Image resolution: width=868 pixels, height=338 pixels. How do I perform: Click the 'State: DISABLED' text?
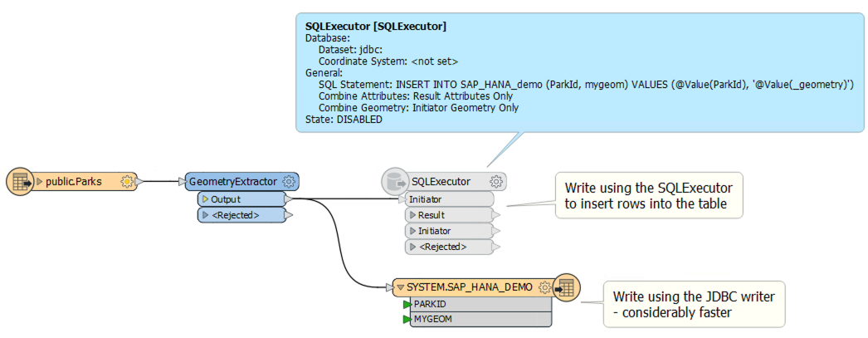click(x=344, y=119)
